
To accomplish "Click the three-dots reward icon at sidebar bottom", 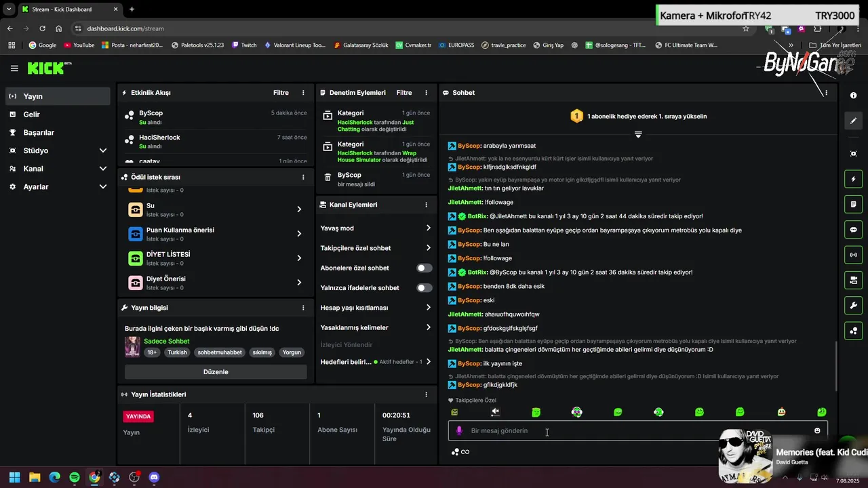I will pos(853,331).
